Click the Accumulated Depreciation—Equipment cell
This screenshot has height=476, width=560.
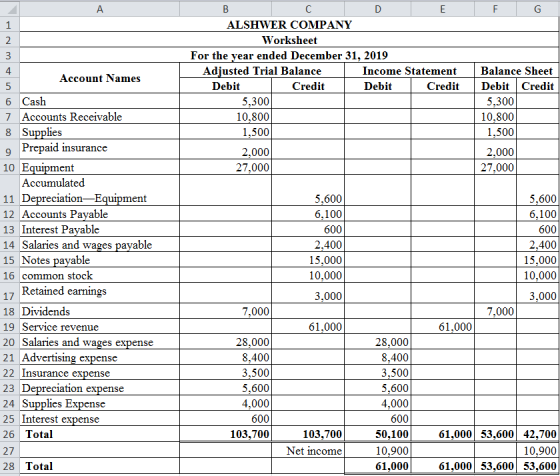click(100, 190)
